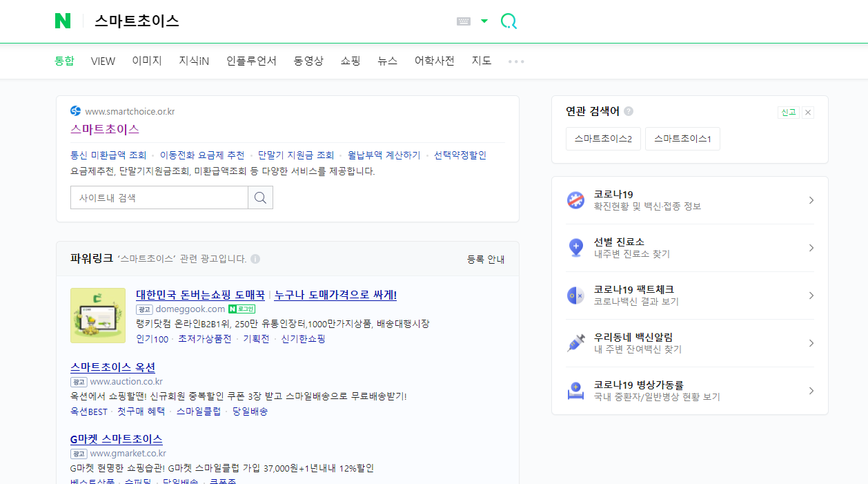Open 월납부액 계산하기 link

(384, 155)
